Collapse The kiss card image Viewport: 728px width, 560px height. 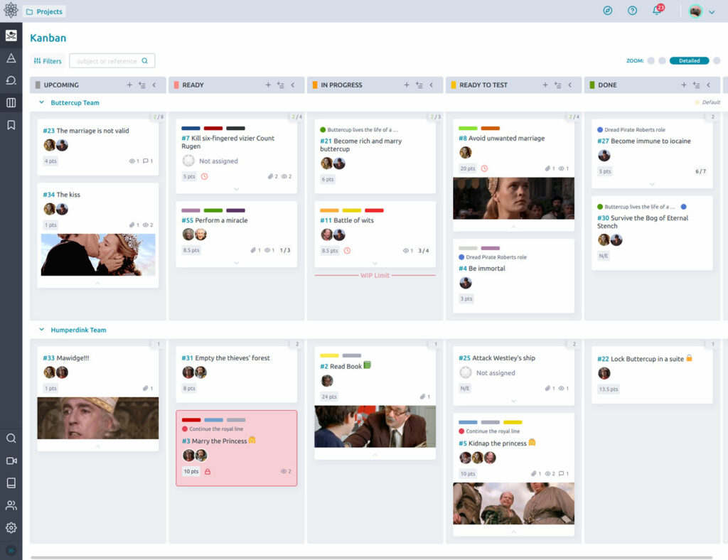[97, 283]
